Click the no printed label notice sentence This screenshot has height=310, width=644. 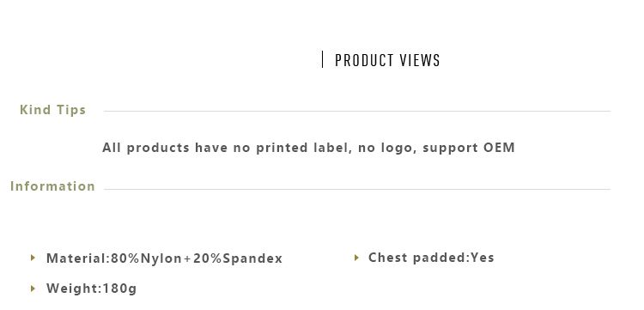click(x=308, y=148)
